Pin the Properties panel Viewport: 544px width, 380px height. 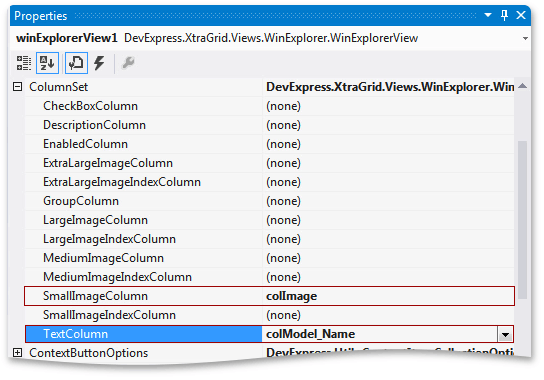pos(504,15)
